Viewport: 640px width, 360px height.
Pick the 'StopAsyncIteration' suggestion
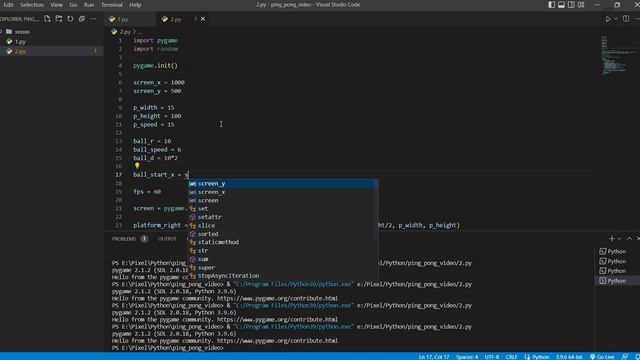coord(282,276)
